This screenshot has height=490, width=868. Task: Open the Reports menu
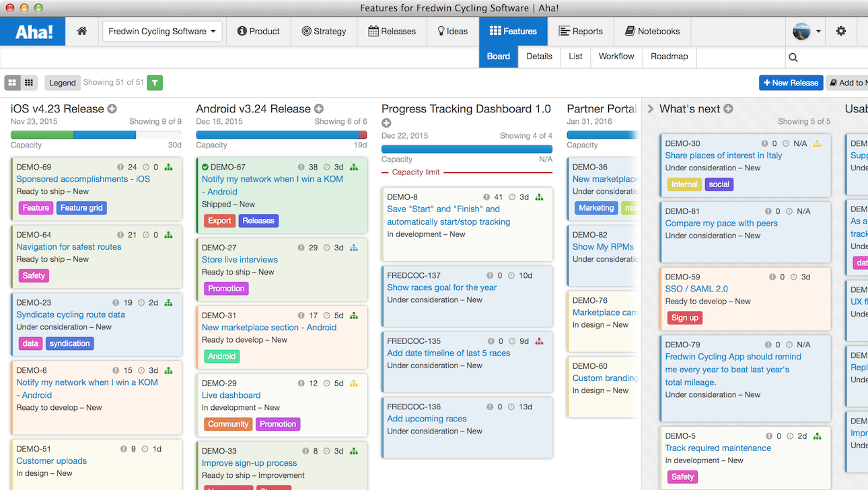(581, 31)
